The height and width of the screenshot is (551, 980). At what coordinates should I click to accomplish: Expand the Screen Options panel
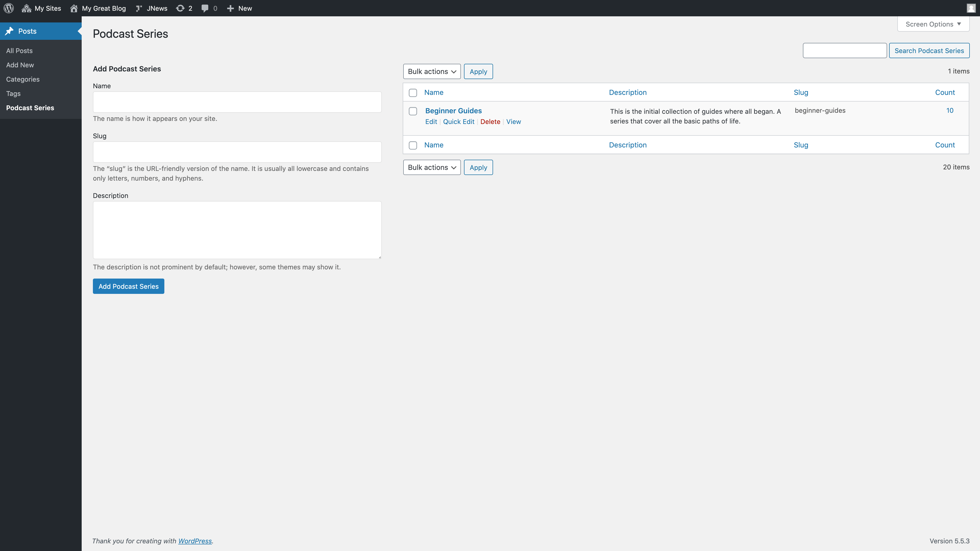[x=933, y=24]
